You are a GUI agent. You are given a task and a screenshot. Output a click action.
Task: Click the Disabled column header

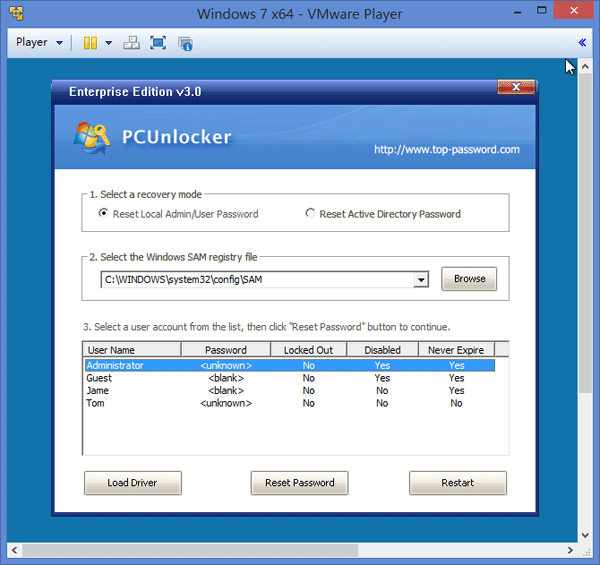[x=382, y=350]
